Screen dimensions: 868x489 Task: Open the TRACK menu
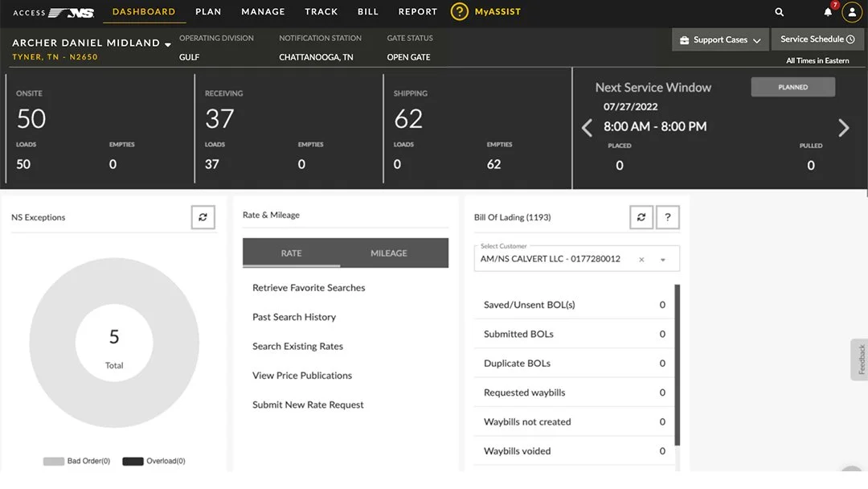(x=321, y=11)
